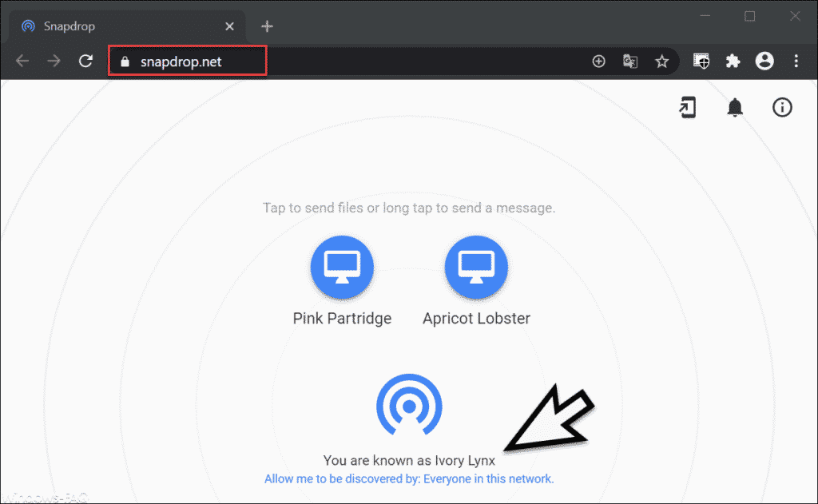
Task: Click the site lock security icon
Action: [x=125, y=62]
